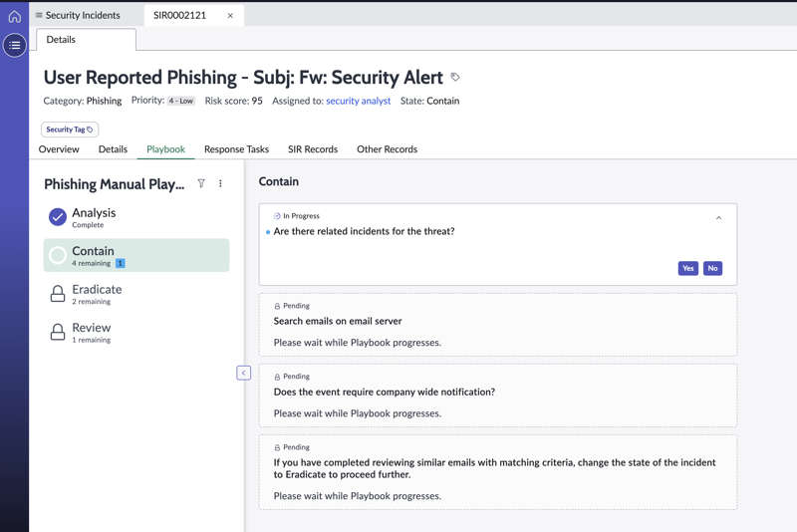The width and height of the screenshot is (797, 532).
Task: Click the Contain section heading
Action: tap(279, 181)
